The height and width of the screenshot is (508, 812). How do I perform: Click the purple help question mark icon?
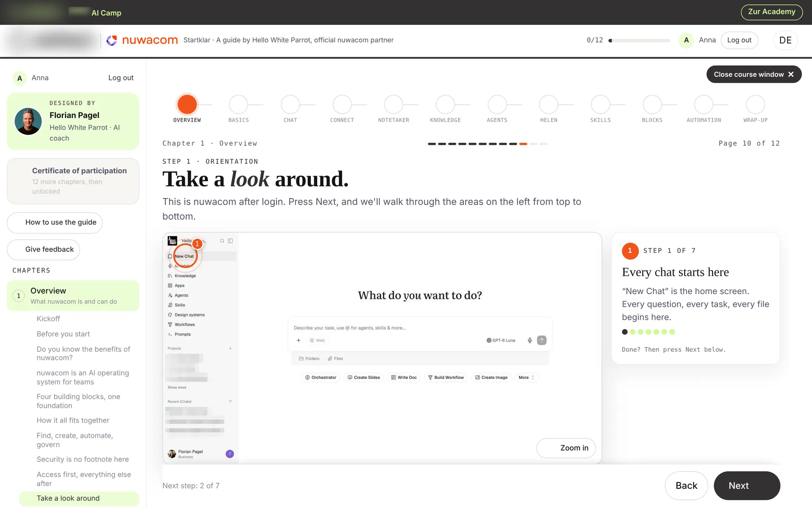click(230, 454)
